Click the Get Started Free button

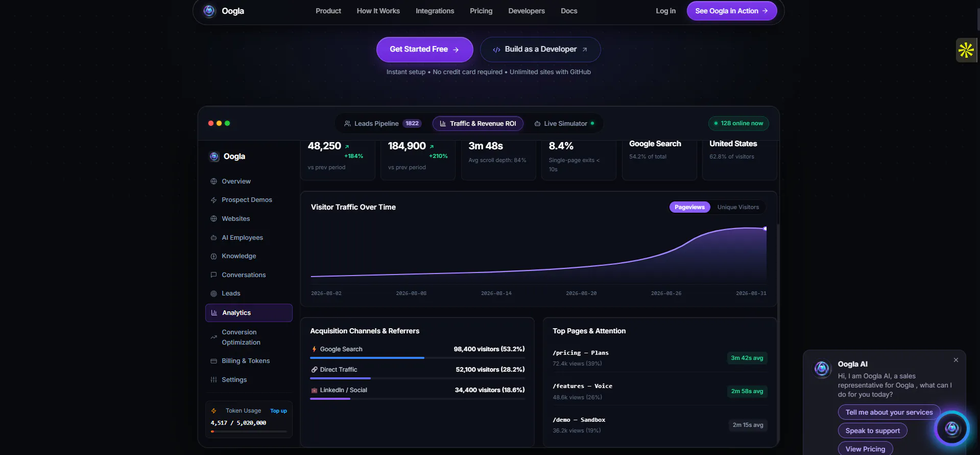(424, 50)
